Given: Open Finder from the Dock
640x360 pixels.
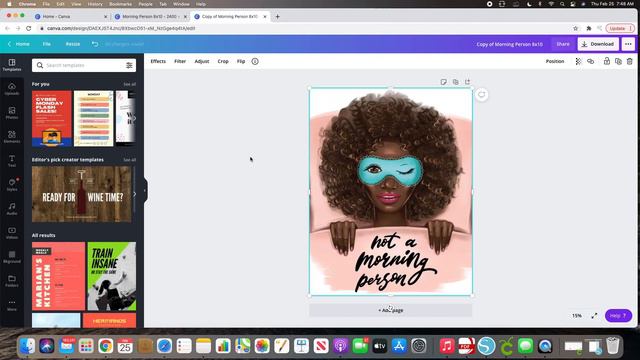Looking at the screenshot, I should click(x=27, y=346).
